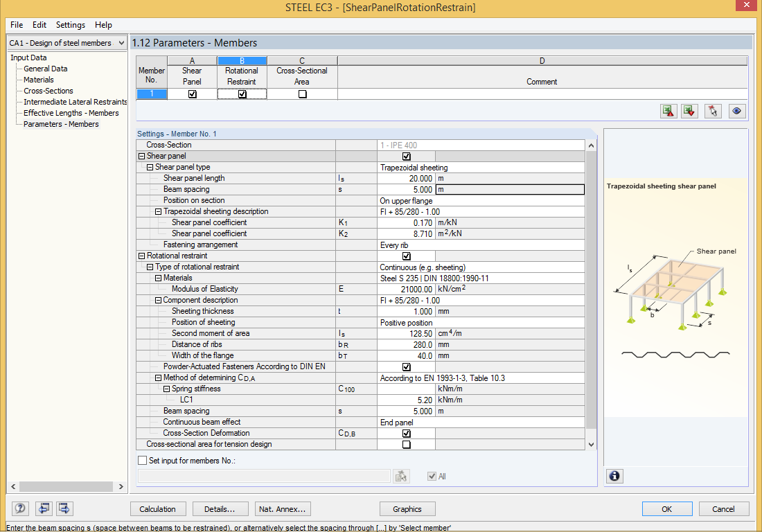Click the help question mark icon
The image size is (762, 532).
tap(21, 509)
